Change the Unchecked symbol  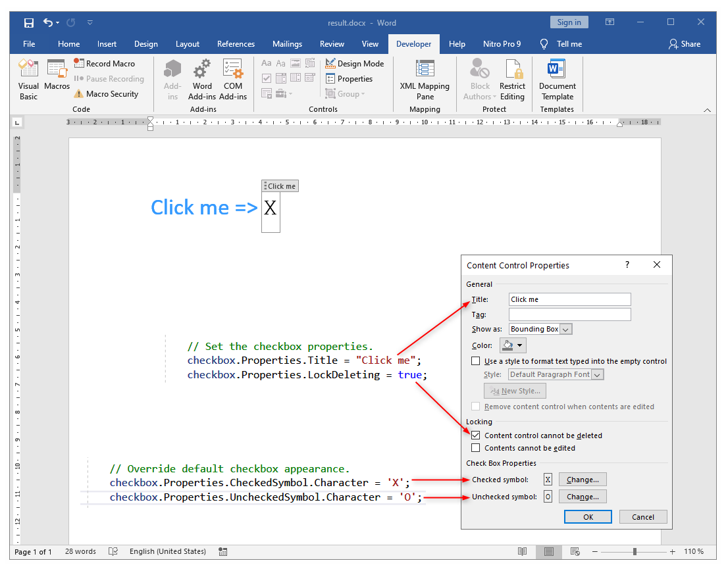click(583, 496)
